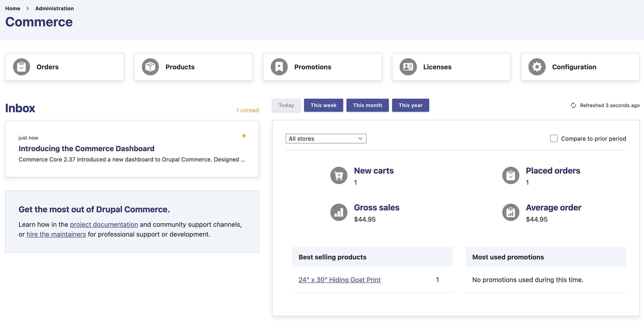Viewport: 644px width, 321px height.
Task: Click the New carts heading
Action: [374, 171]
